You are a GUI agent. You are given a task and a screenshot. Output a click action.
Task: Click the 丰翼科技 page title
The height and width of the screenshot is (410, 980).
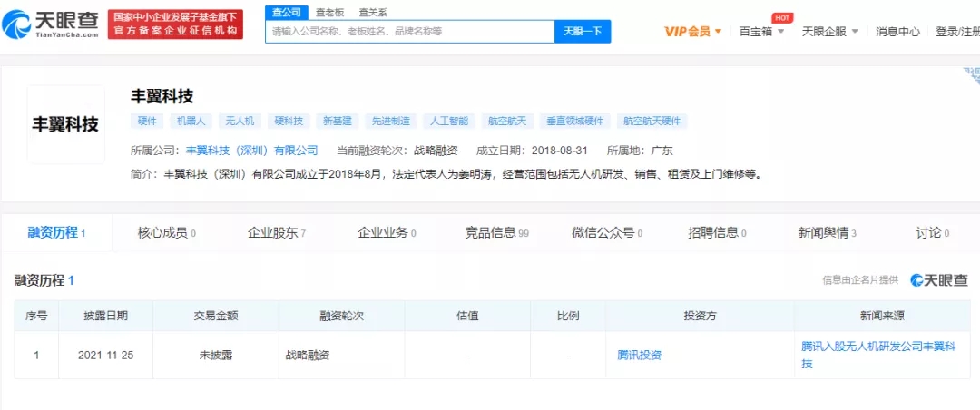[x=162, y=95]
